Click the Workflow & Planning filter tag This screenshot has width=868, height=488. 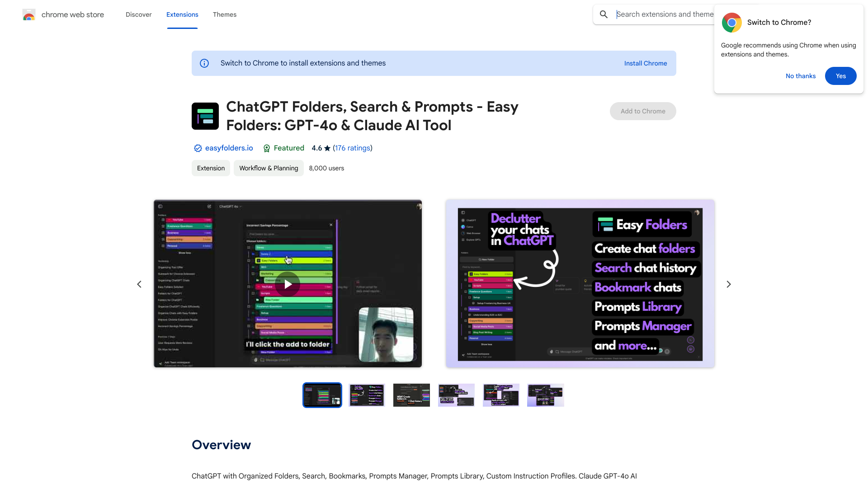click(x=268, y=168)
